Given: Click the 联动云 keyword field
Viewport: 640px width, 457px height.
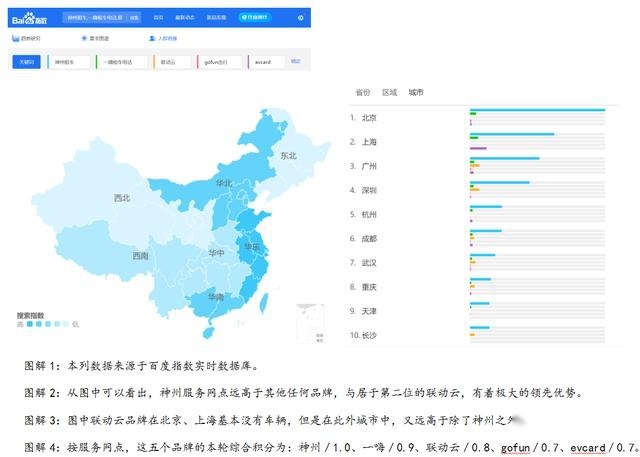Looking at the screenshot, I should click(172, 62).
